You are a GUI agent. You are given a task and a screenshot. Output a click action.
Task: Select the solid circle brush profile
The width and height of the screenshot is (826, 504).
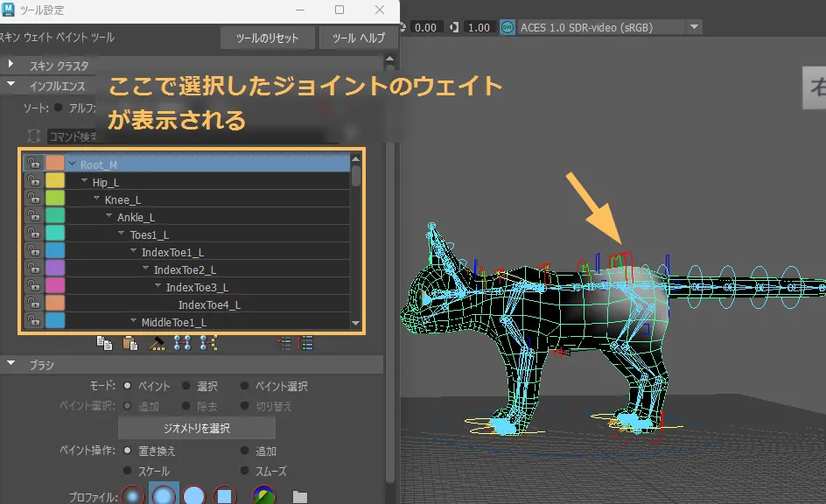(x=194, y=496)
